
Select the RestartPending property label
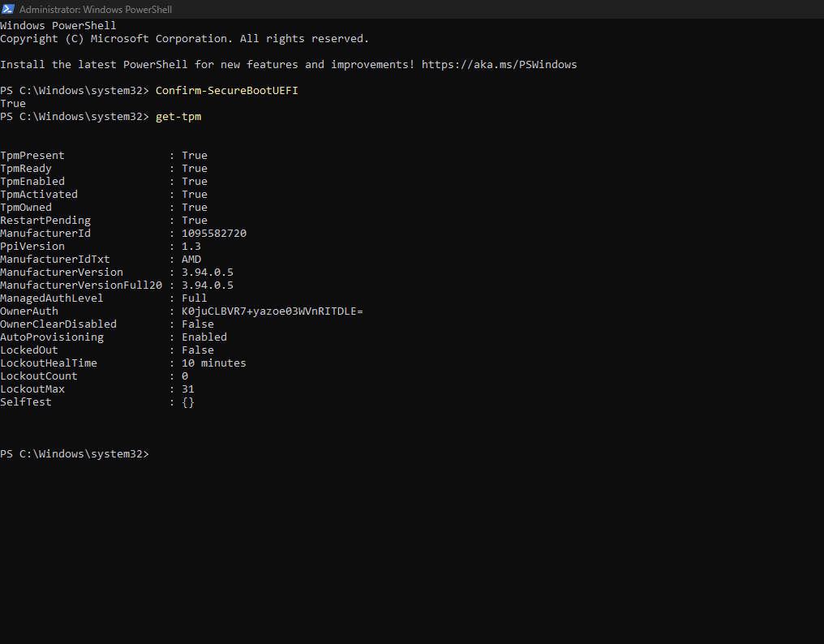click(x=45, y=221)
